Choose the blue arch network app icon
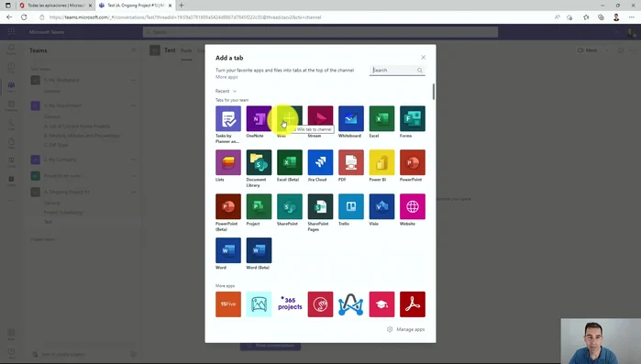 [x=350, y=304]
